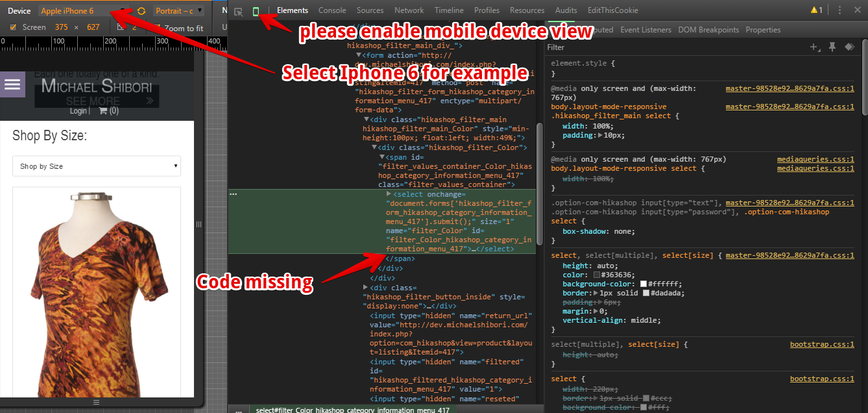Click the #ffffff background-color swatch

[644, 284]
